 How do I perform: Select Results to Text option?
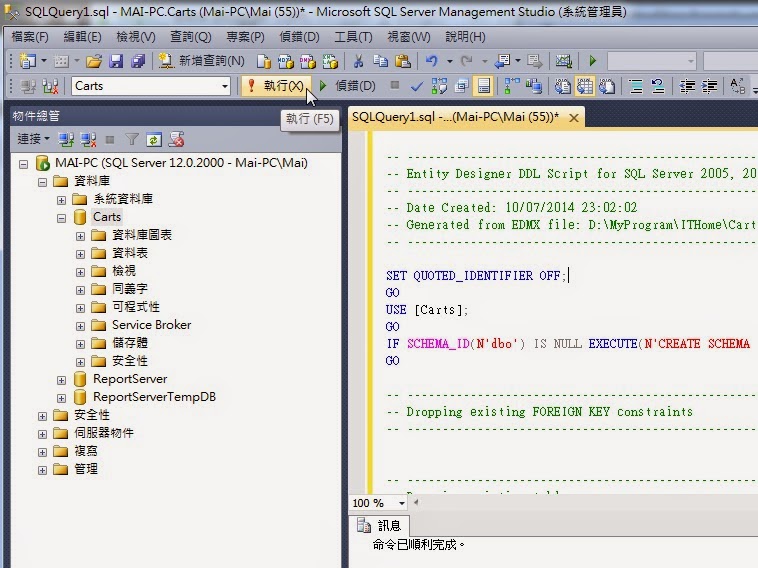pyautogui.click(x=563, y=87)
